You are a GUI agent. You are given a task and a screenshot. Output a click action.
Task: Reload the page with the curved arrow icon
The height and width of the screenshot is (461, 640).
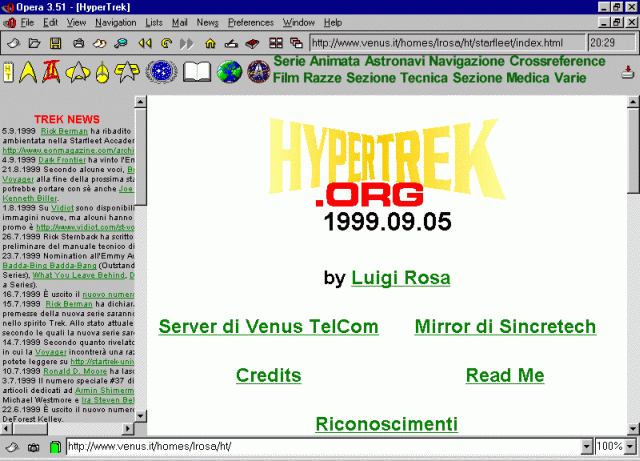166,43
